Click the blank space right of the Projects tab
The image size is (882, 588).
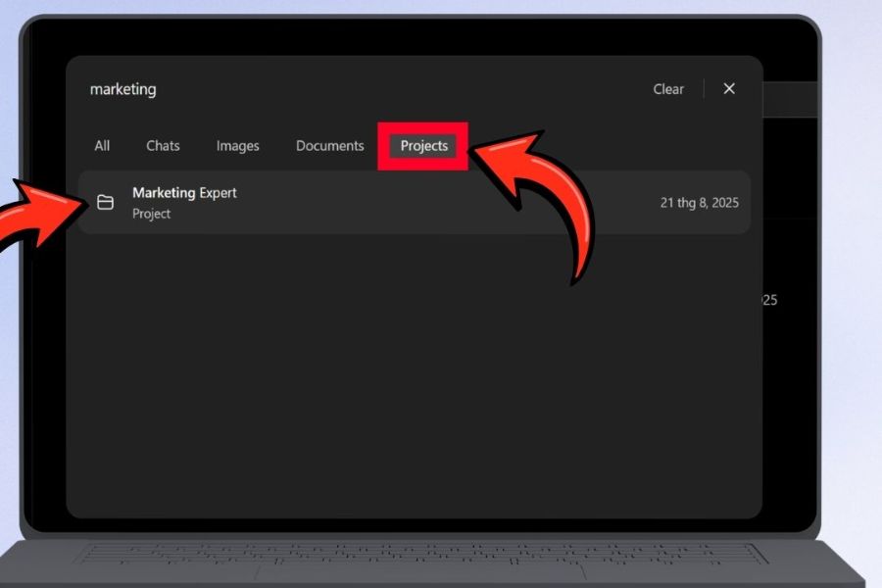tap(608, 146)
